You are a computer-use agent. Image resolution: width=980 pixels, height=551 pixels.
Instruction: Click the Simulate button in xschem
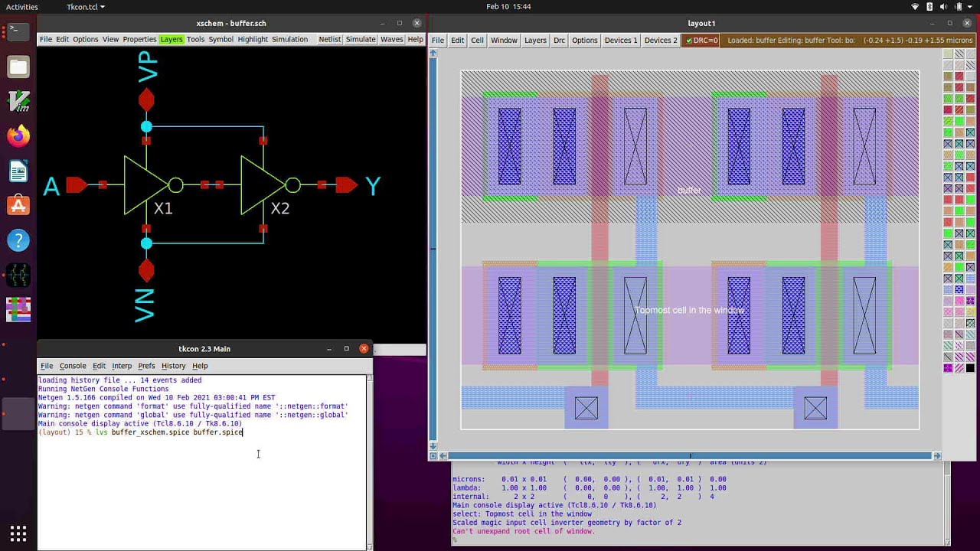pyautogui.click(x=361, y=39)
